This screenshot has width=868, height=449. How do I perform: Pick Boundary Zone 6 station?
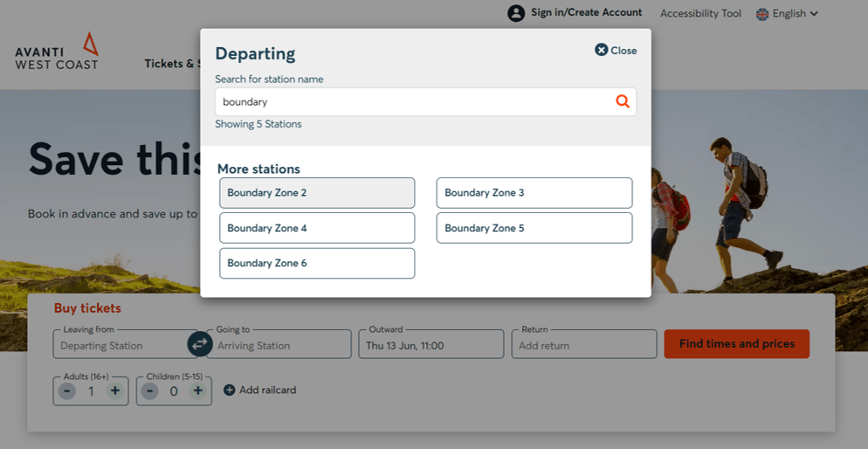317,263
